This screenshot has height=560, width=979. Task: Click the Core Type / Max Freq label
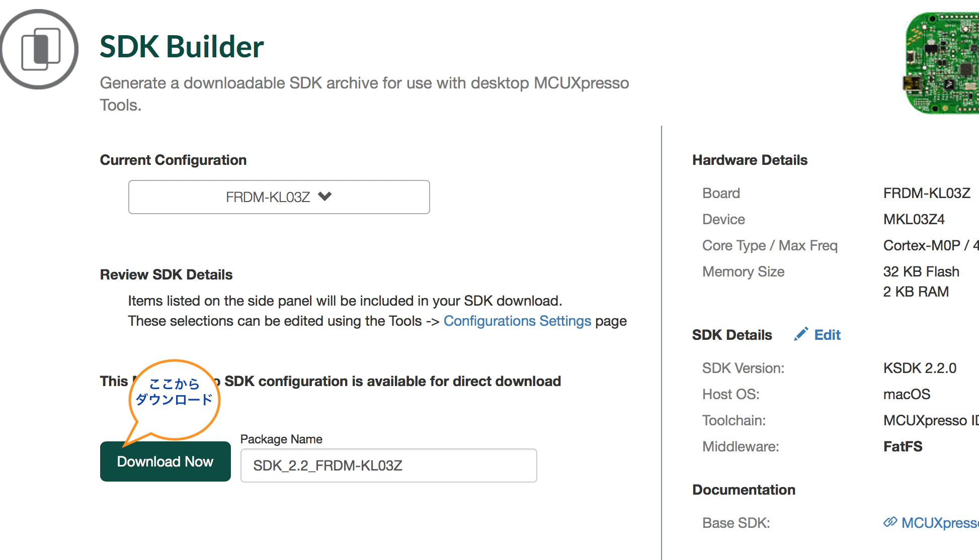(770, 245)
